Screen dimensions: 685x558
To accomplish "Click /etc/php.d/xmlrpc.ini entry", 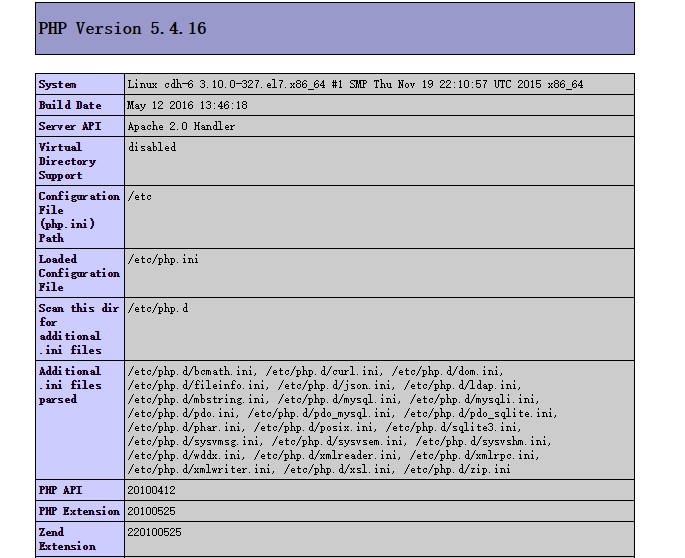I will pos(473,455).
